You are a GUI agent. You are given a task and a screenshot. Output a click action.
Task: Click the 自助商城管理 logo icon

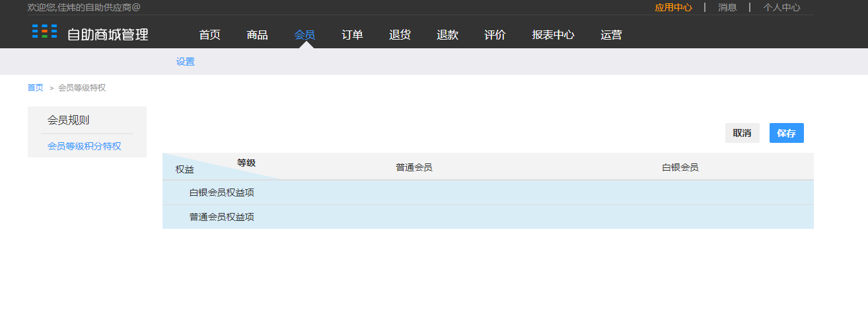(x=45, y=31)
